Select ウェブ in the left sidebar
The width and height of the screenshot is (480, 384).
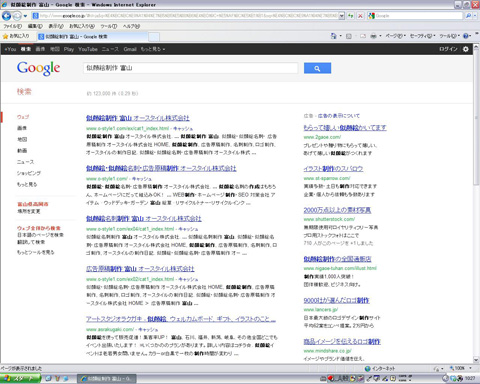[x=23, y=117]
